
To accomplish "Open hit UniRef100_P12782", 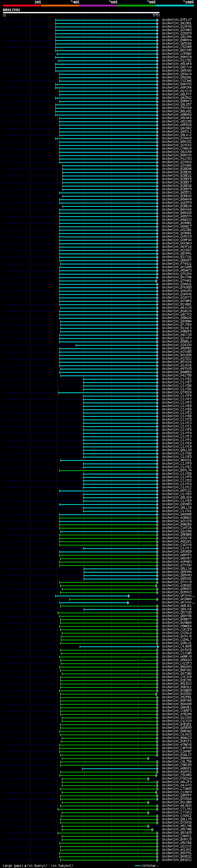I will (177, 61).
